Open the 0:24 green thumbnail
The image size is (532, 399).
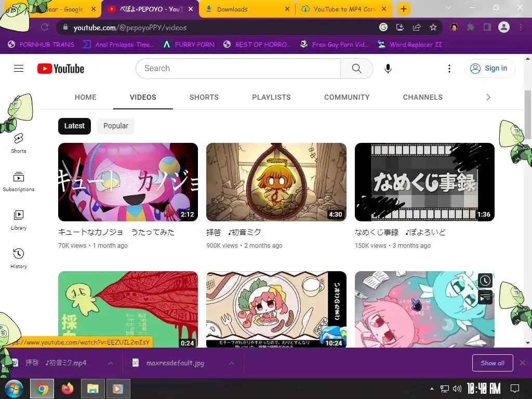[x=128, y=309]
